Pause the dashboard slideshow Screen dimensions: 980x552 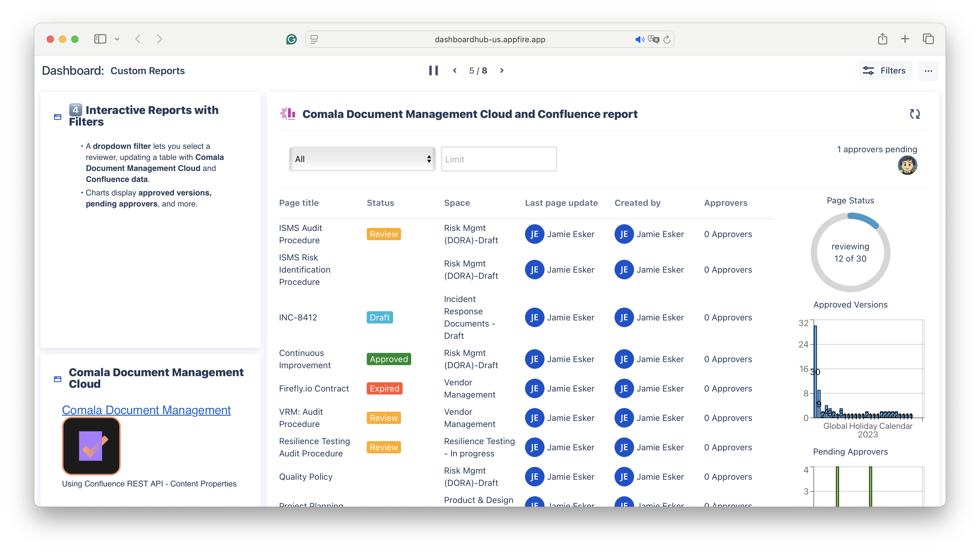pos(433,70)
